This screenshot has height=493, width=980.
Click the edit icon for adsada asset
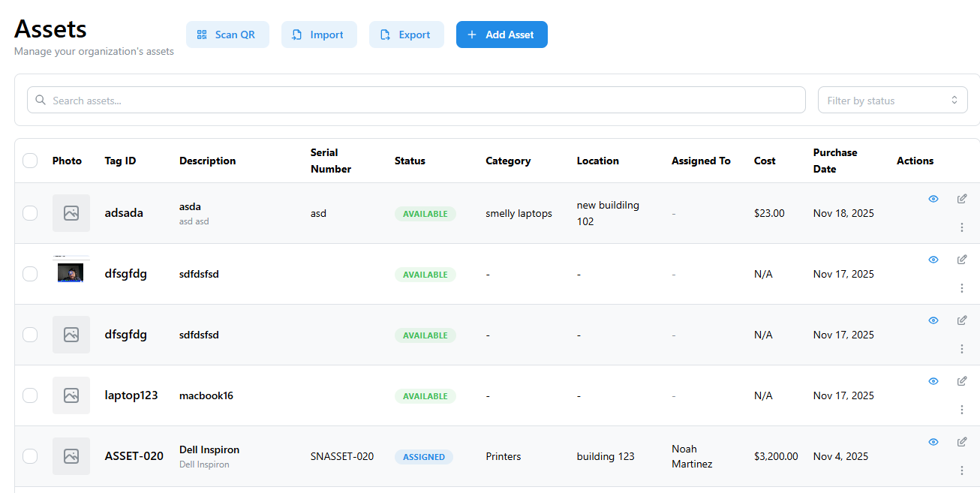962,199
